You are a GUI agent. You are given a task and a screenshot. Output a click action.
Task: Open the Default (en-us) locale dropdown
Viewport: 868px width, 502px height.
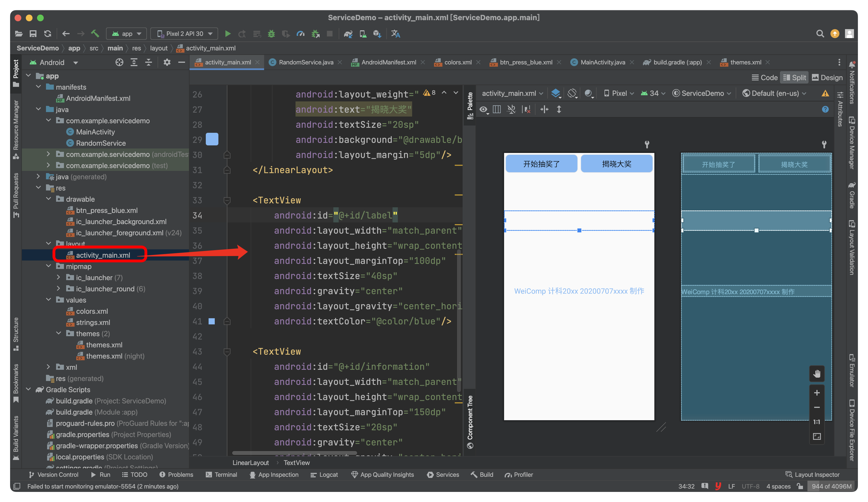(x=775, y=93)
